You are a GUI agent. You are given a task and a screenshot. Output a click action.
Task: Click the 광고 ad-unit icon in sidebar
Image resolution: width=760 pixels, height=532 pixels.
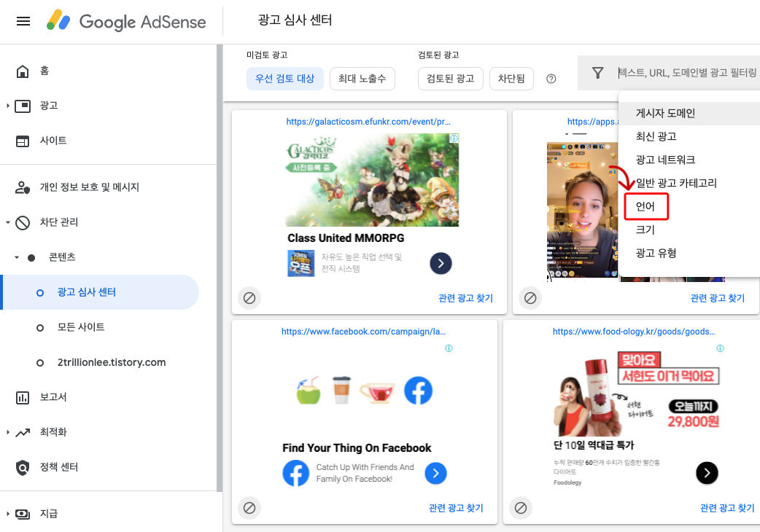[x=23, y=106]
